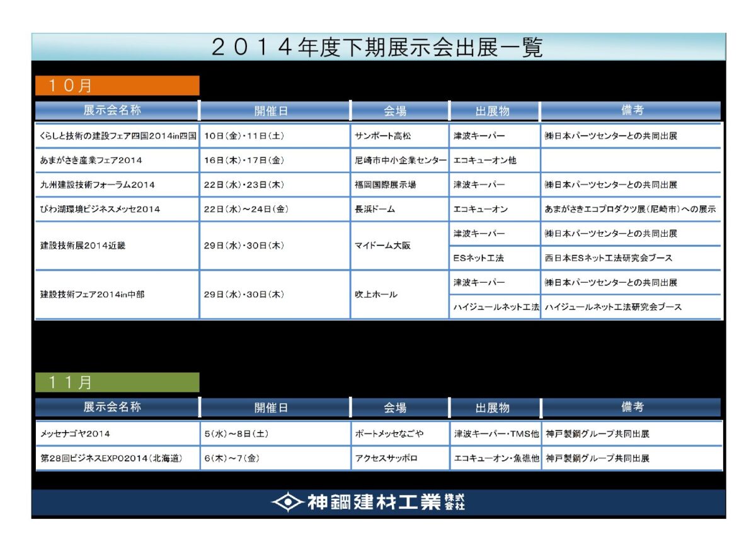Viewport: 756px width, 534px height.
Task: Click ㈱日本パーツセンターとの共同出展 in サンポート高松 row
Action: coord(611,135)
